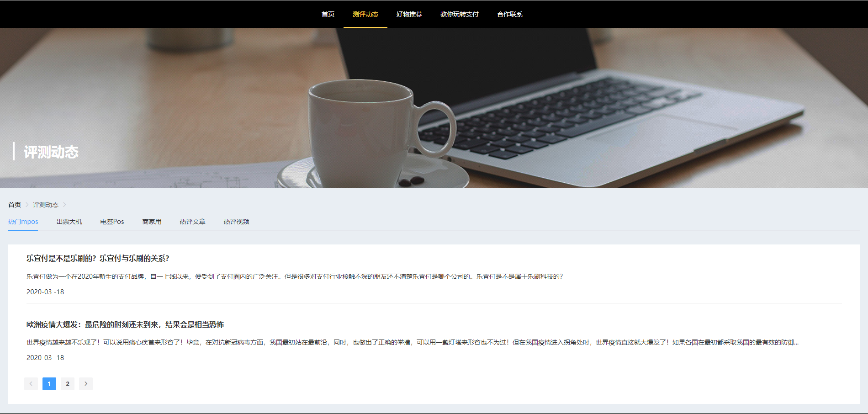The image size is (868, 414).
Task: Select the 商家用 filter tab
Action: point(151,222)
